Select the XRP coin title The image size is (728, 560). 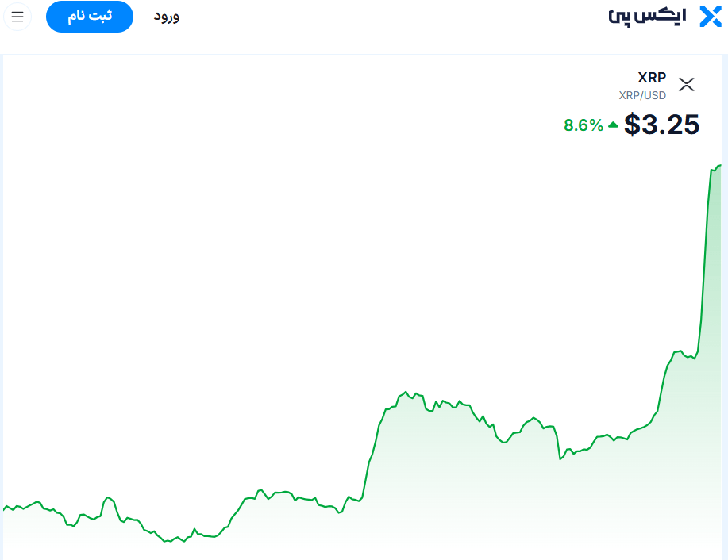[652, 77]
